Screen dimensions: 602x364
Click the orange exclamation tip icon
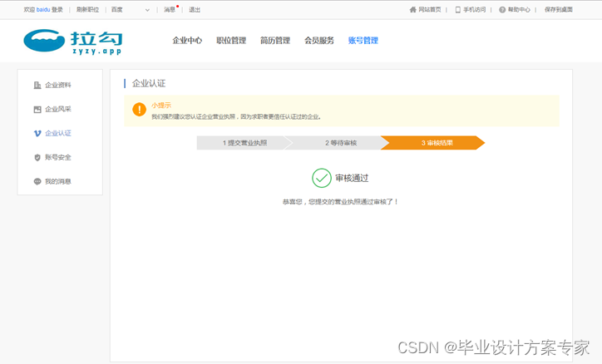(139, 110)
